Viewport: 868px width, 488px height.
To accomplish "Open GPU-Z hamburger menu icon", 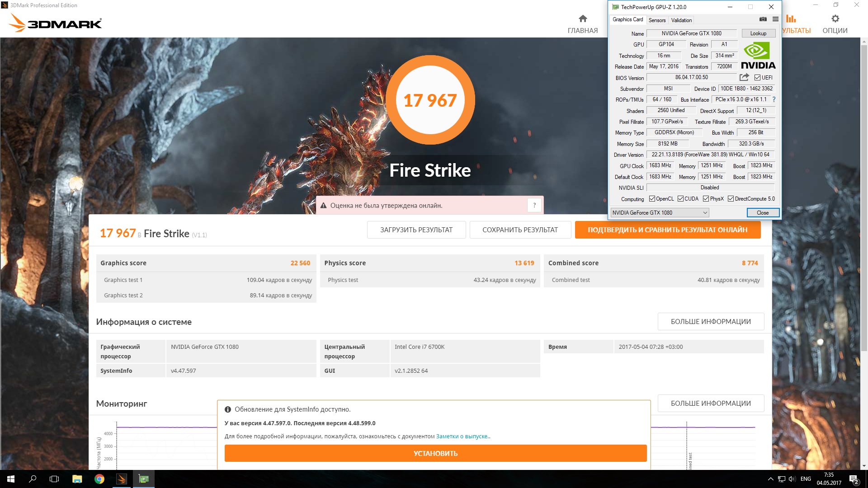I will [x=775, y=19].
